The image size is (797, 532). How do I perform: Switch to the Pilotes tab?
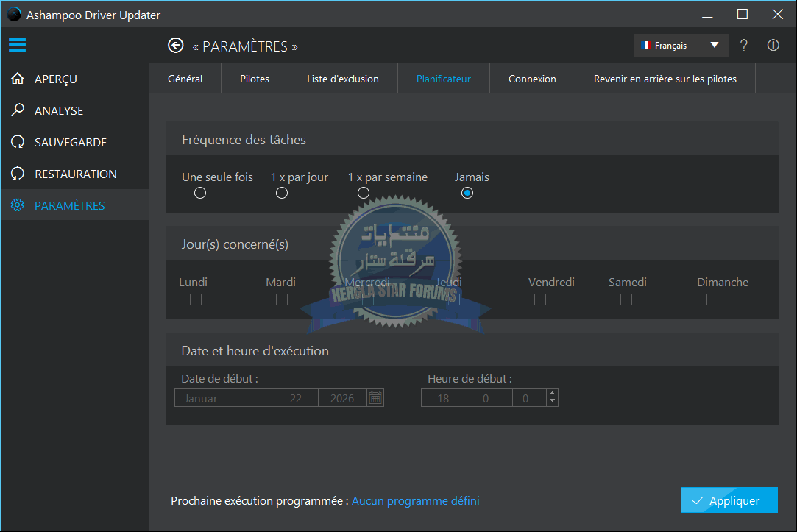pyautogui.click(x=255, y=79)
